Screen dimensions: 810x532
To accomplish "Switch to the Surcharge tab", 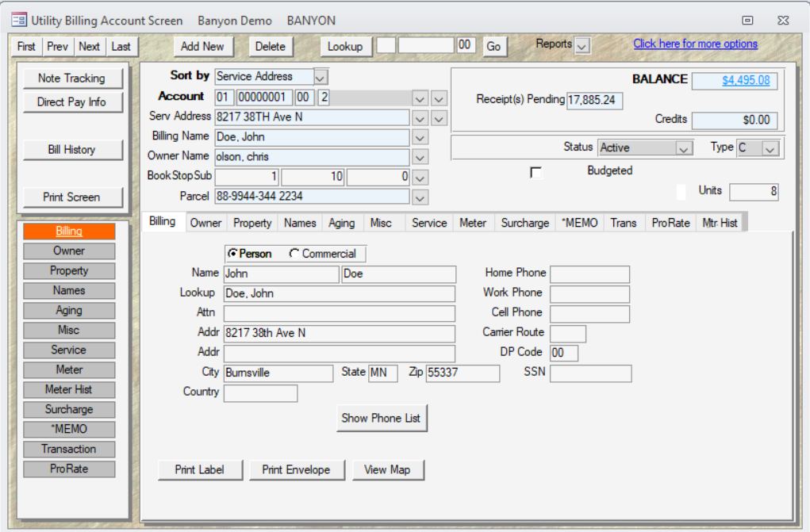I will coord(525,223).
